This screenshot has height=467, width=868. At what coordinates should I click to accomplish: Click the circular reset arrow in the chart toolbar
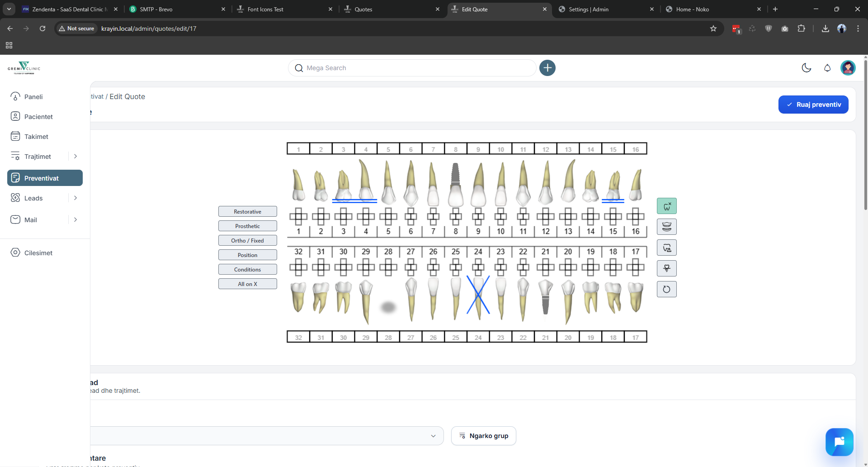[666, 290]
